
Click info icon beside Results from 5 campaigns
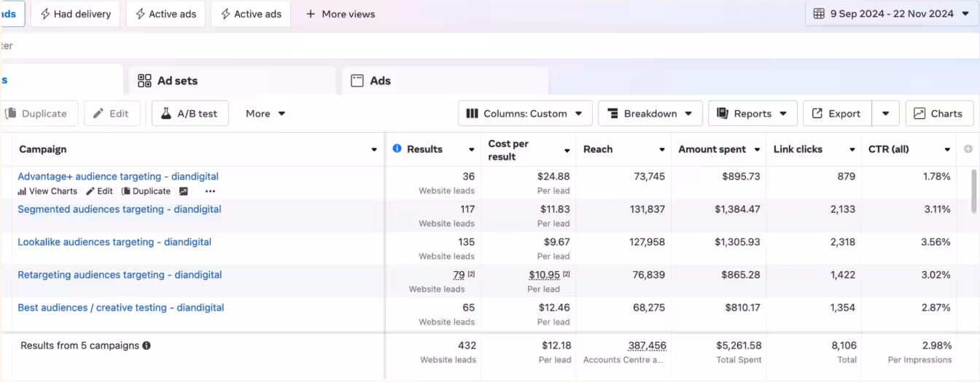147,346
